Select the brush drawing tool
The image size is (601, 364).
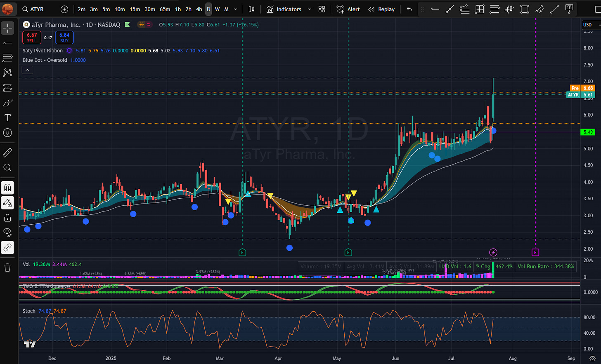coord(7,103)
